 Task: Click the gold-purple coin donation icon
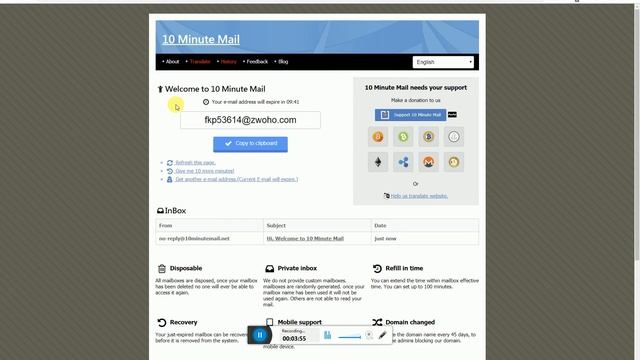coord(429,137)
